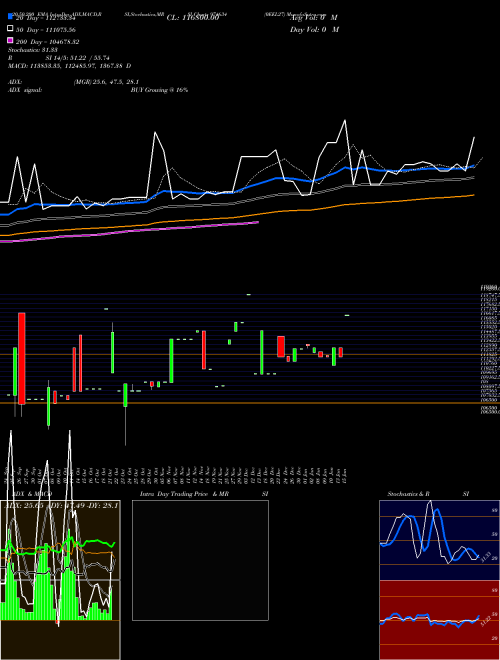Image resolution: width=500 pixels, height=660 pixels.
Task: Select the MACD values line
Action: pyautogui.click(x=69, y=66)
